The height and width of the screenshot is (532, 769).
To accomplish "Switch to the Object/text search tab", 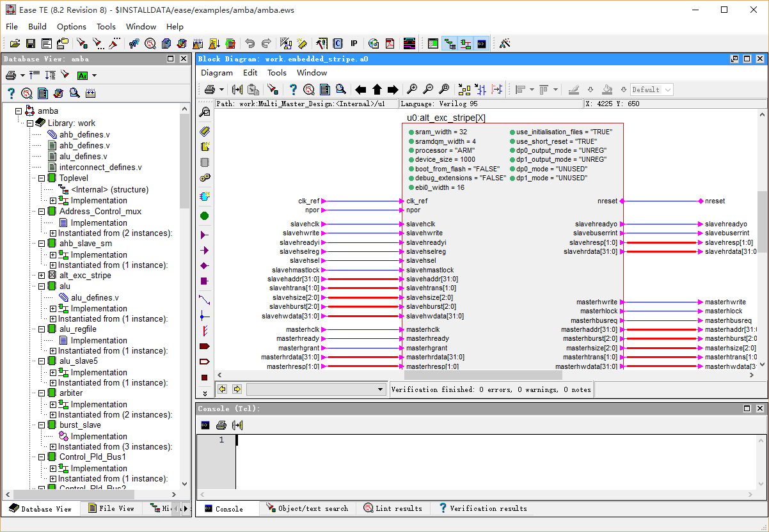I will (x=308, y=508).
